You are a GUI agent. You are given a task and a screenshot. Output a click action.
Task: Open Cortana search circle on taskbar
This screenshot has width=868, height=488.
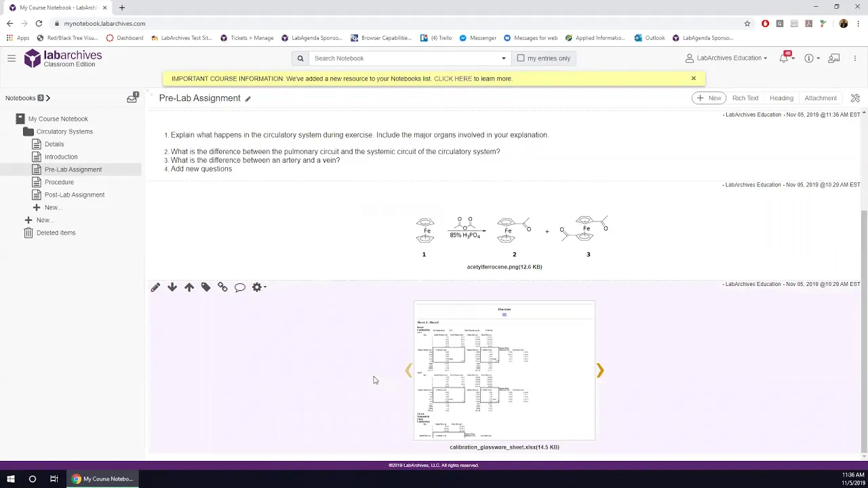pyautogui.click(x=32, y=479)
